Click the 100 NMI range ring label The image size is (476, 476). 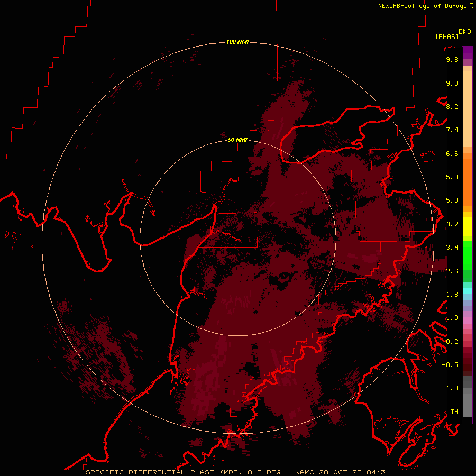[x=237, y=42]
